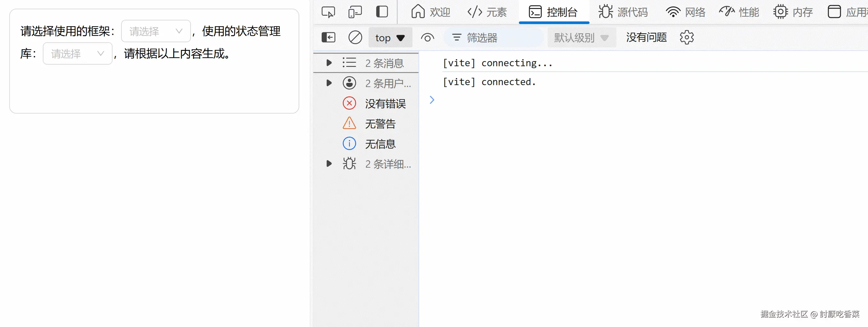Open the top frame context dropdown
The image size is (868, 327).
tap(390, 37)
